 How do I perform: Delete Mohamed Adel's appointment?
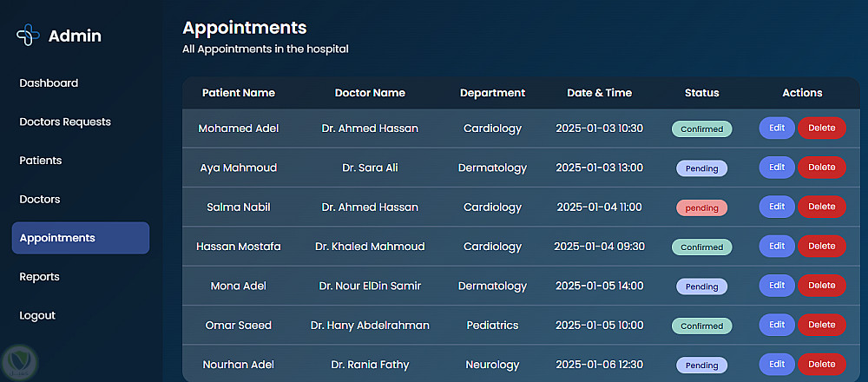pyautogui.click(x=821, y=128)
